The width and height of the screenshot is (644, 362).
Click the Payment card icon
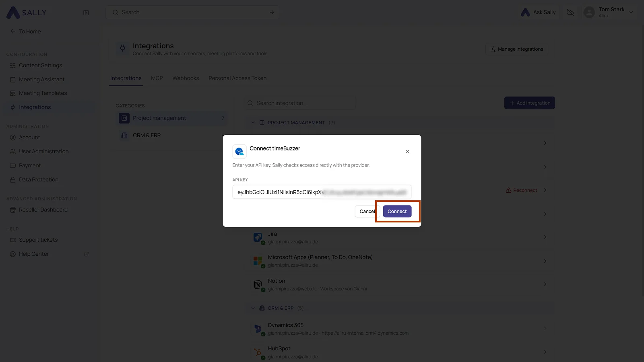pyautogui.click(x=12, y=165)
